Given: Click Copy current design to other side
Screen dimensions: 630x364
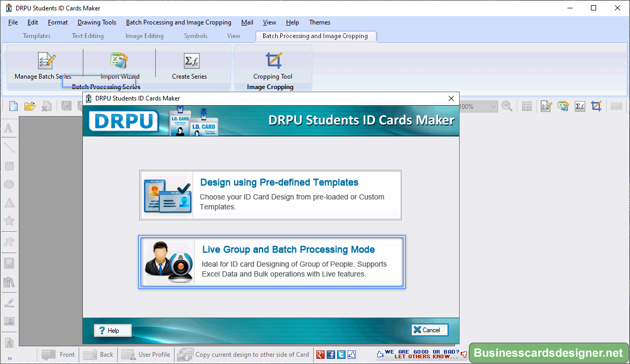Looking at the screenshot, I should pos(243,355).
